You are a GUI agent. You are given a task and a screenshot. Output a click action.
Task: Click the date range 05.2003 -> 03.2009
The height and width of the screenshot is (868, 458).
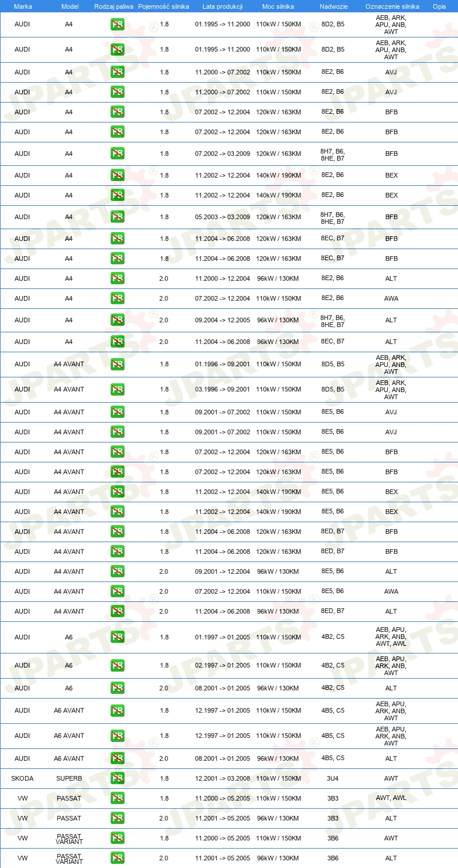coord(223,217)
